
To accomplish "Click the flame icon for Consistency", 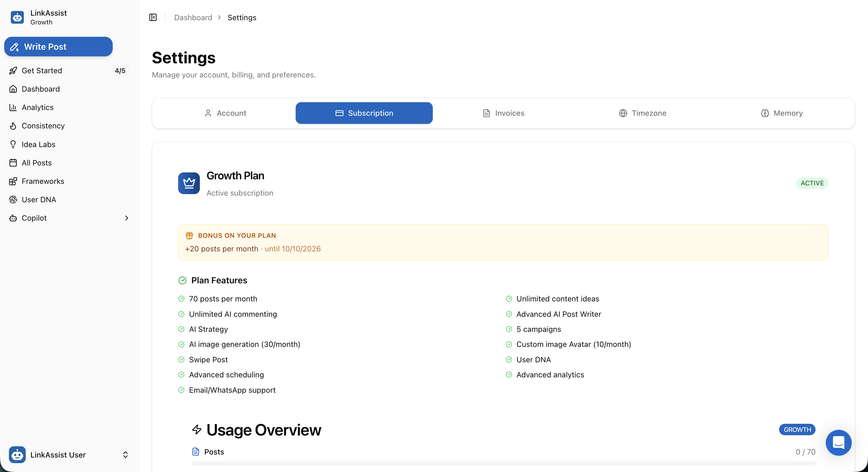I will (13, 126).
